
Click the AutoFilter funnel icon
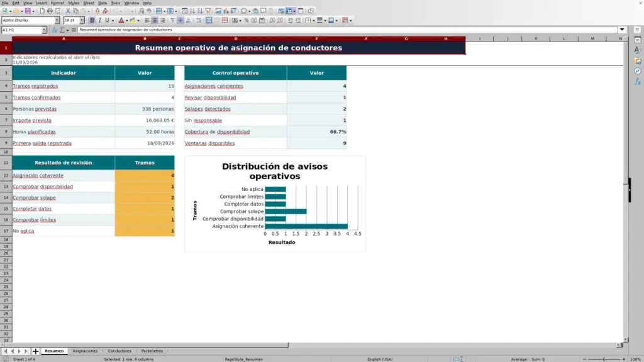[208, 11]
